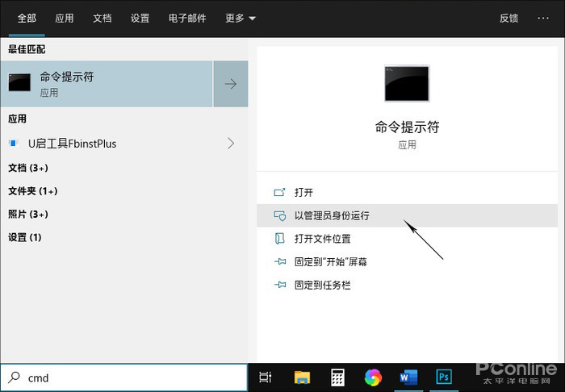This screenshot has height=392, width=565.
Task: Open Photoshop from the taskbar
Action: coord(444,377)
